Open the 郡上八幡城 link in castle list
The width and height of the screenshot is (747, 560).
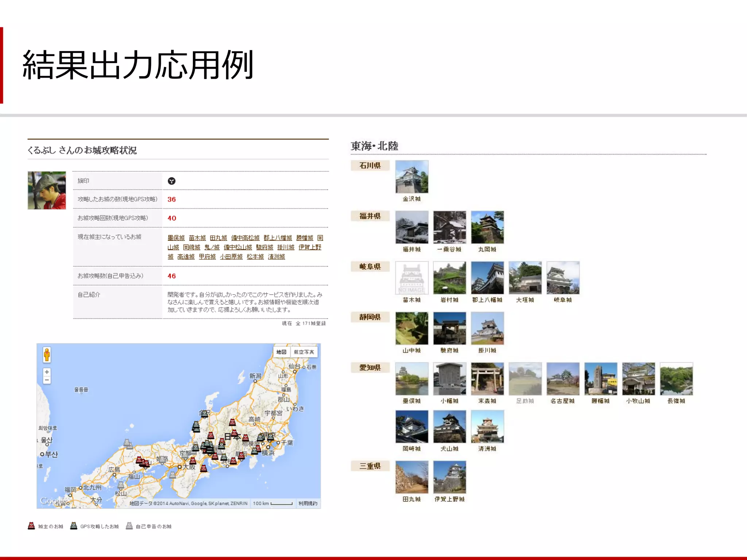[x=278, y=238]
